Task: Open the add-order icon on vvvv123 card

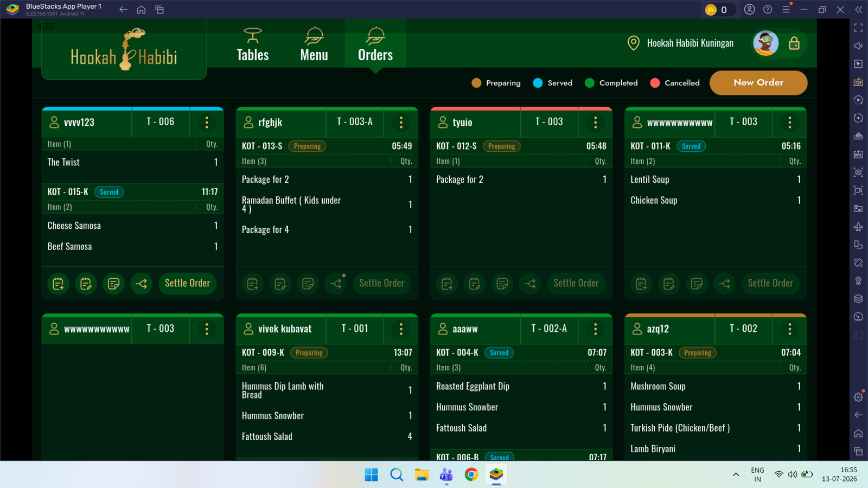Action: [58, 284]
